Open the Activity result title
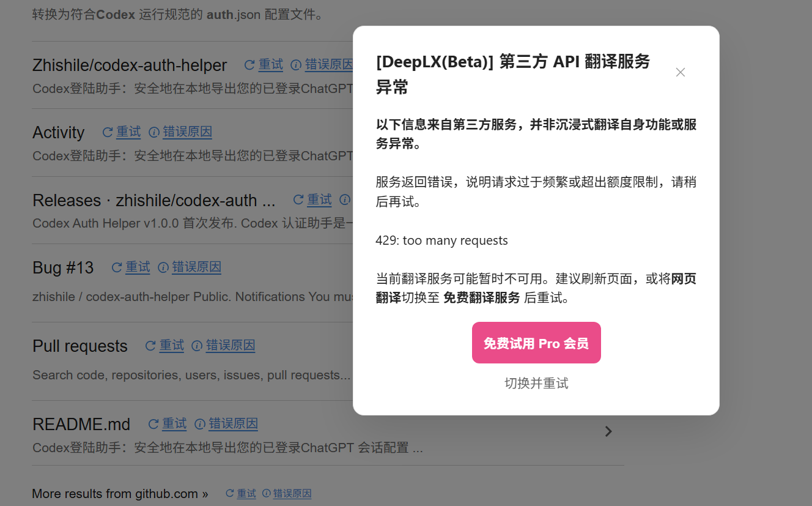Viewport: 812px width, 506px height. 59,133
